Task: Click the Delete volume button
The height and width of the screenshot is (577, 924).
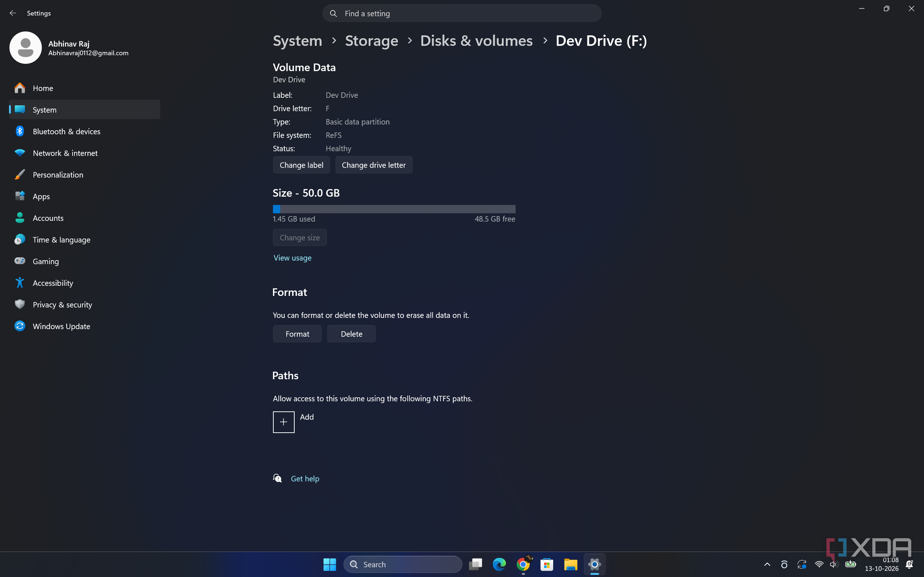Action: coord(351,334)
